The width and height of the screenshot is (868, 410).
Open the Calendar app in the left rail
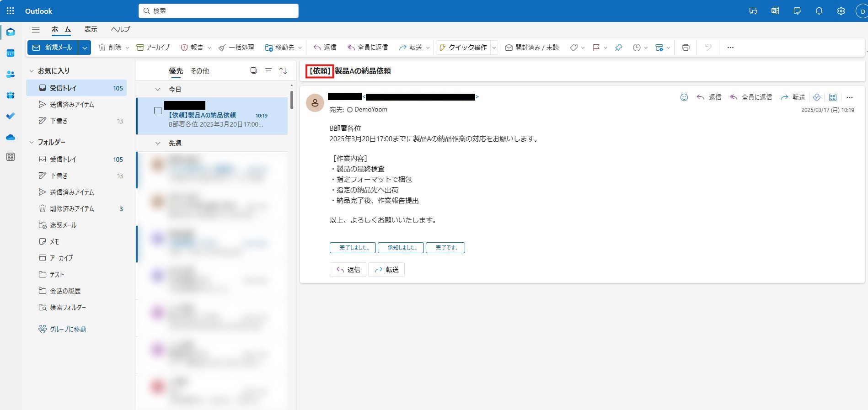click(x=11, y=53)
